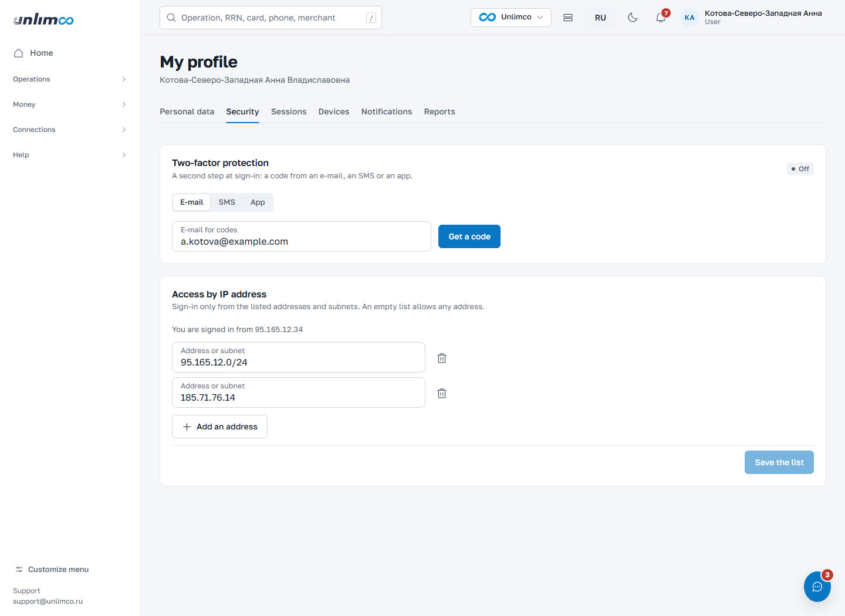Toggle dark mode with the moon icon
The width and height of the screenshot is (845, 616).
[x=633, y=18]
